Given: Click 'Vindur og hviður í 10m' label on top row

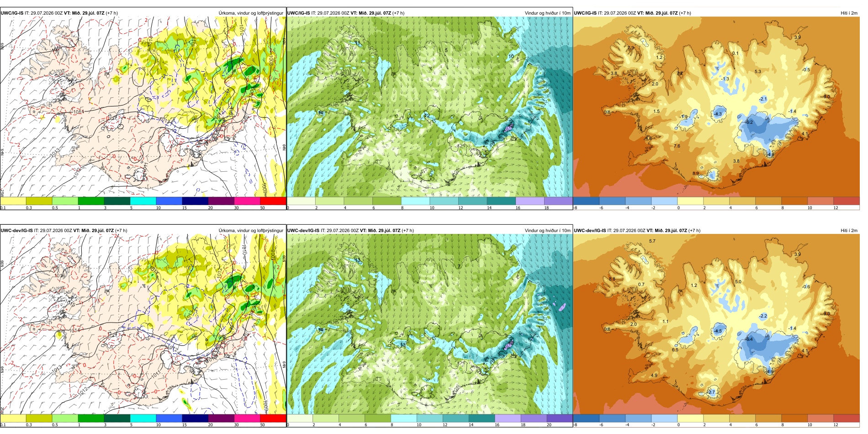Looking at the screenshot, I should (x=547, y=13).
